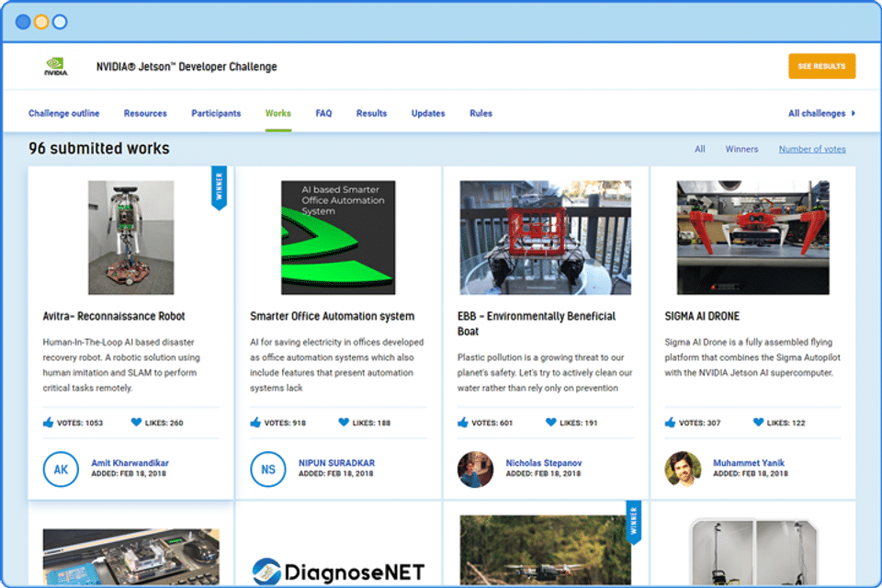Select the Works tab
This screenshot has height=588, width=882.
277,113
